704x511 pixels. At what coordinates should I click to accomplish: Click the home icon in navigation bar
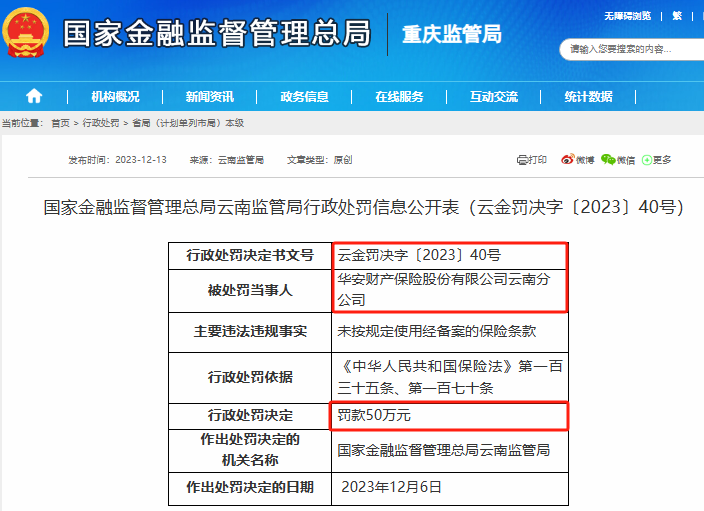34,96
